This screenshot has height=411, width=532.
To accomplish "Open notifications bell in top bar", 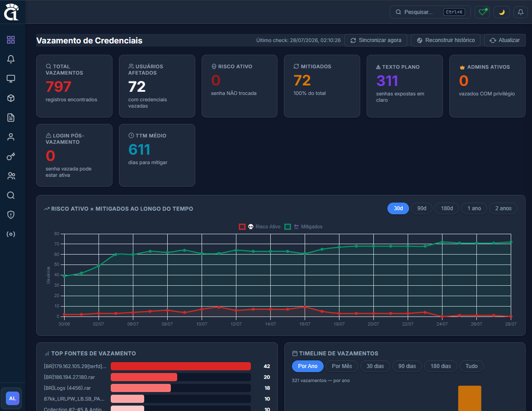I will [x=520, y=12].
